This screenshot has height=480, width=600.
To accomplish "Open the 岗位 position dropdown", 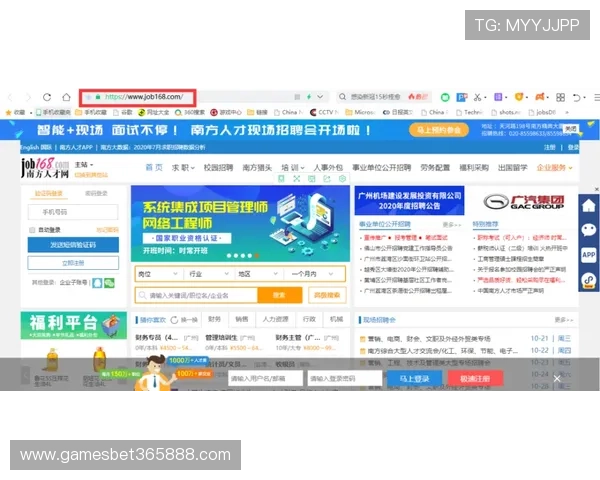I will [x=158, y=274].
